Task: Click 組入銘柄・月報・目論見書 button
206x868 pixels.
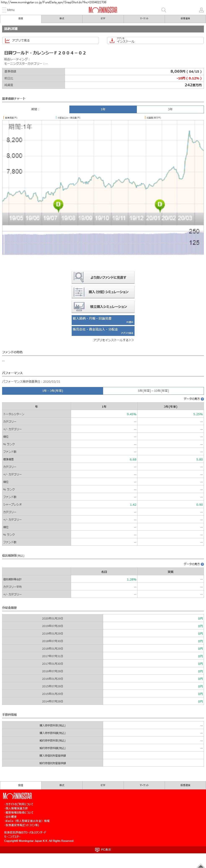Action: 103,320
